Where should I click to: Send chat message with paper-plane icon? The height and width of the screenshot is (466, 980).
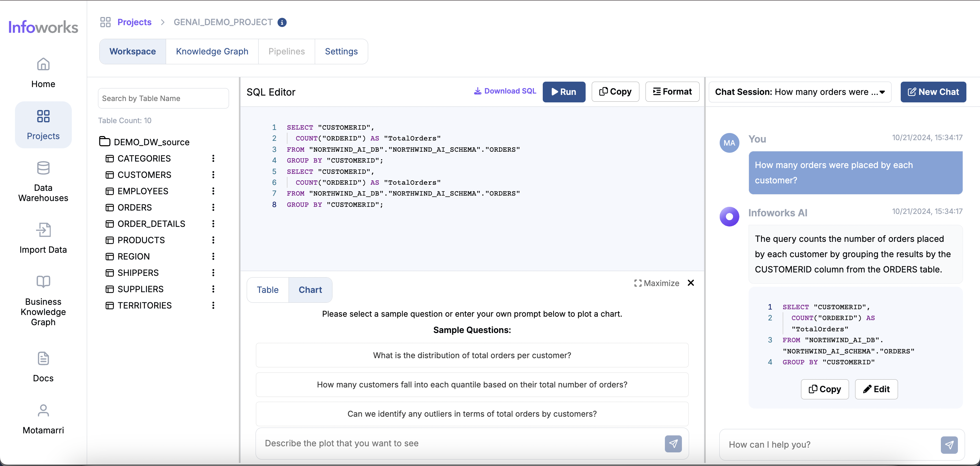[x=949, y=445]
